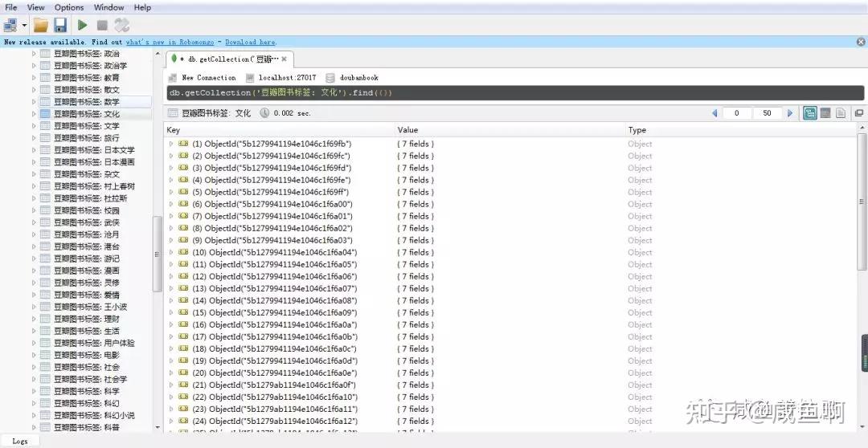Run the query with the green Execute icon
The image size is (868, 448).
pos(83,25)
